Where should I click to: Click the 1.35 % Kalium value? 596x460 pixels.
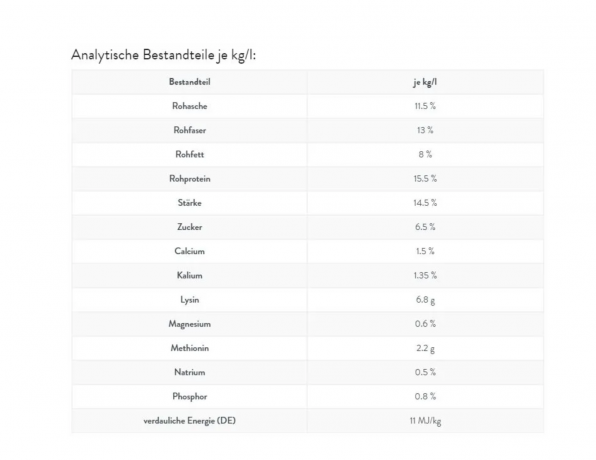(425, 276)
